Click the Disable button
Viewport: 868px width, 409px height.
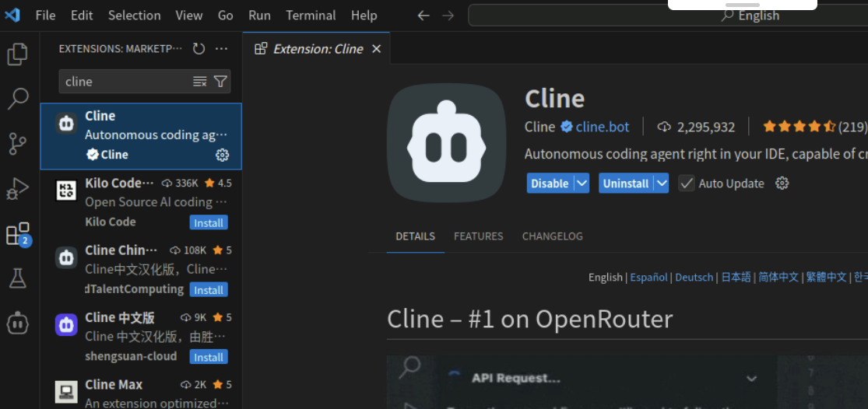pyautogui.click(x=550, y=183)
